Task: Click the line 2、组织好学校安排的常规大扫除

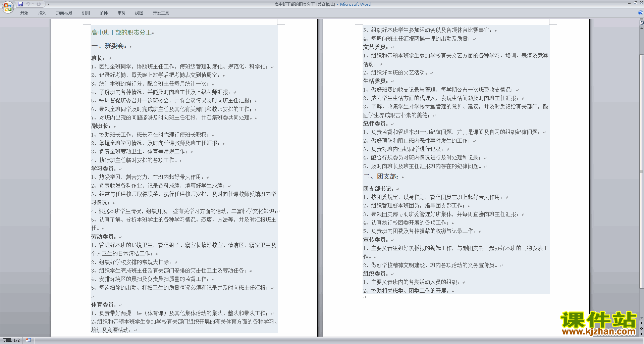Action: tap(132, 262)
